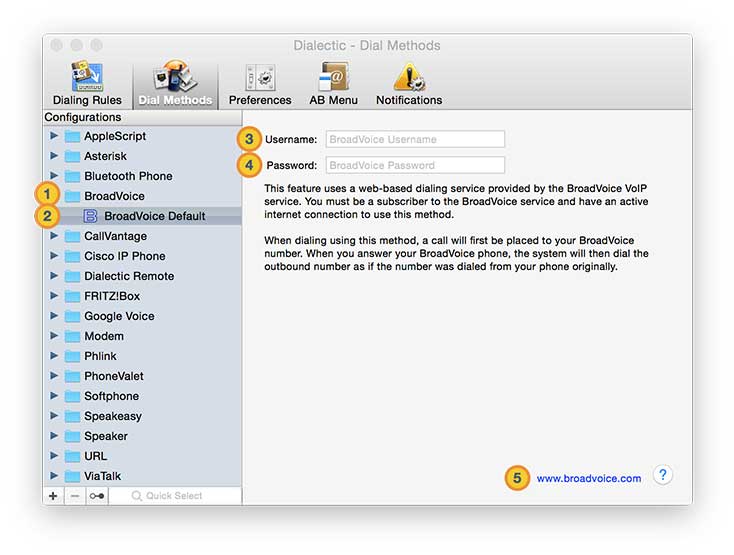Expand the Phlink disclosure triangle
This screenshot has width=734, height=555.
point(54,356)
